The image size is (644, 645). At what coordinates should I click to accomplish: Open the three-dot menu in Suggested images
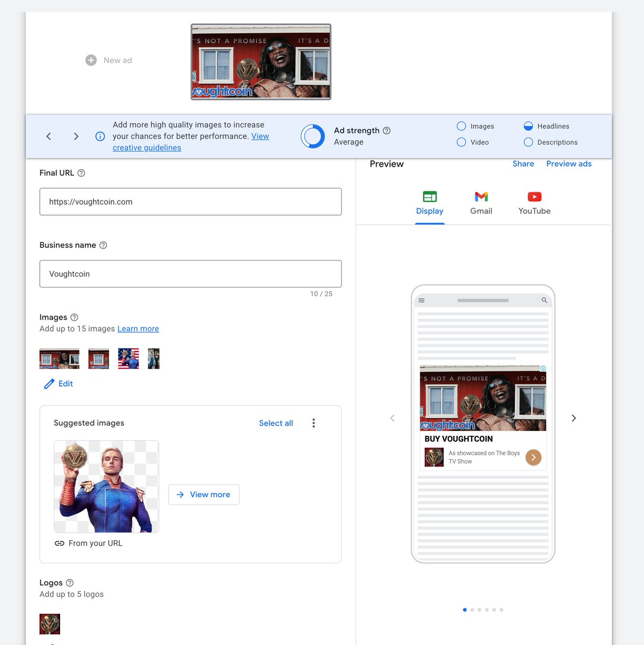[x=314, y=423]
